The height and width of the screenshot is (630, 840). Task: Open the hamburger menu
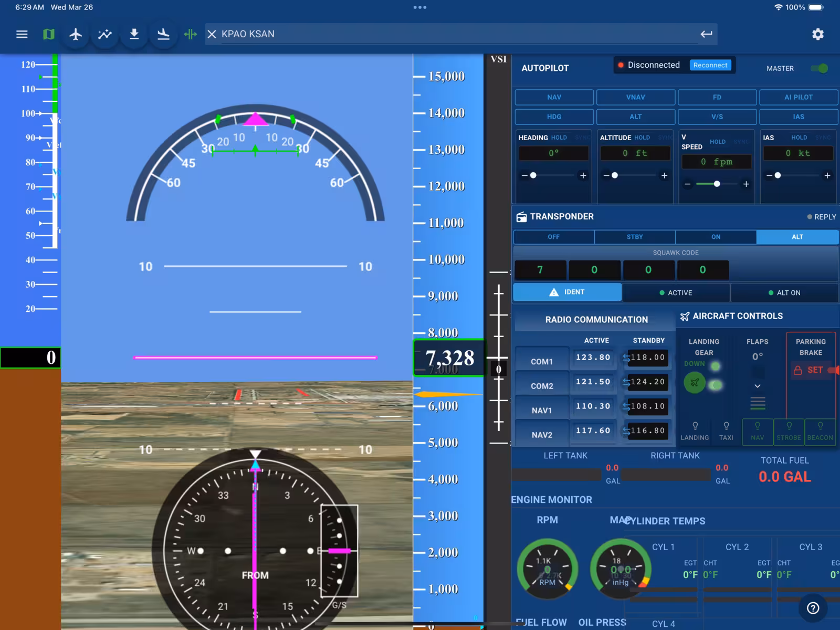pyautogui.click(x=22, y=34)
